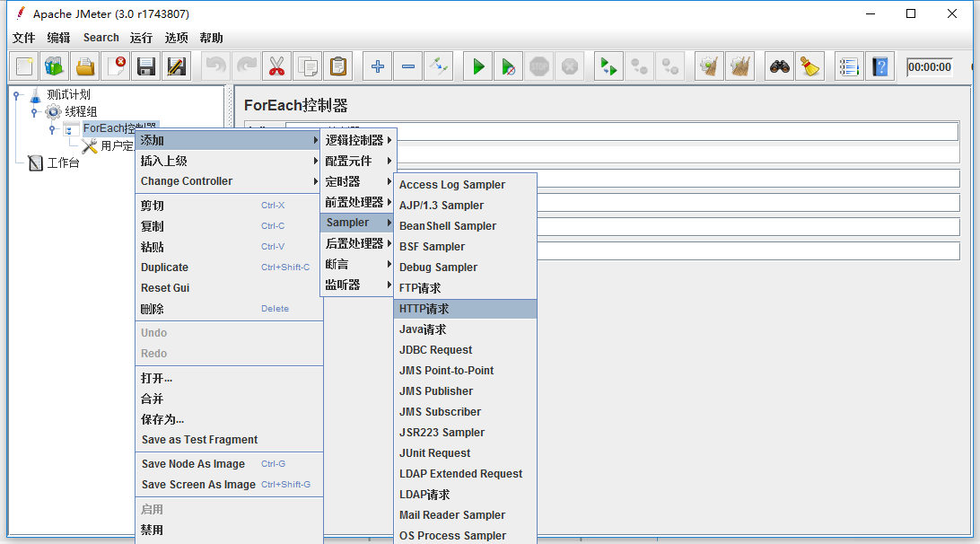Image resolution: width=980 pixels, height=544 pixels.
Task: Click the Shutdown test icon
Action: coord(570,66)
